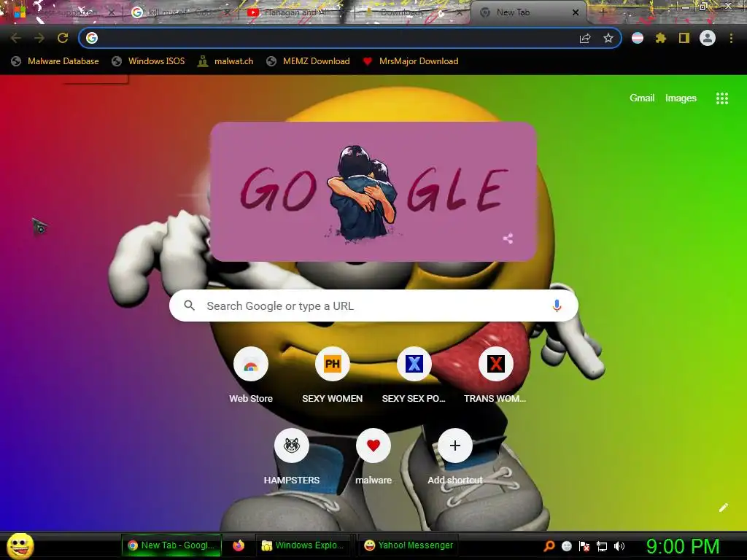Image resolution: width=747 pixels, height=560 pixels.
Task: Open the smiley face Start button
Action: click(x=20, y=545)
